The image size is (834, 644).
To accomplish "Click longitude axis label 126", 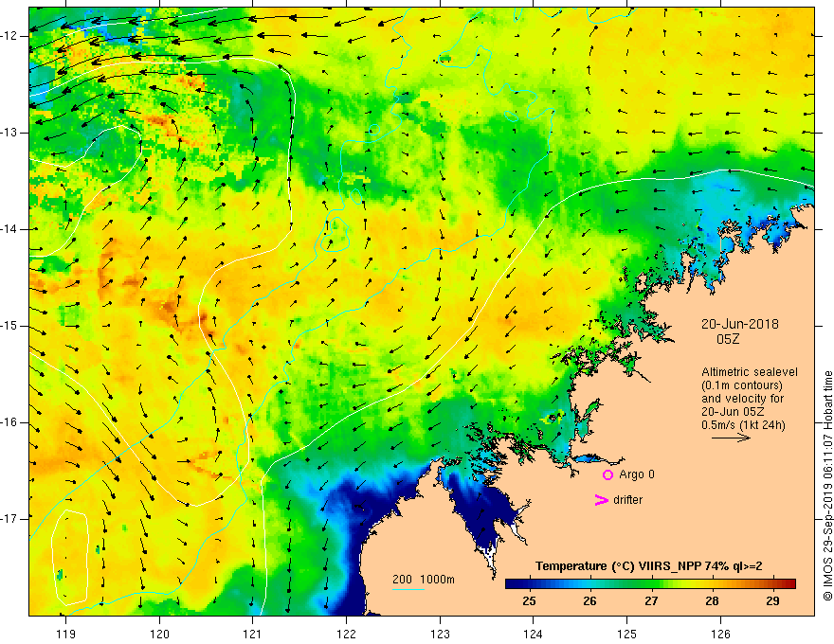I will pos(720,634).
